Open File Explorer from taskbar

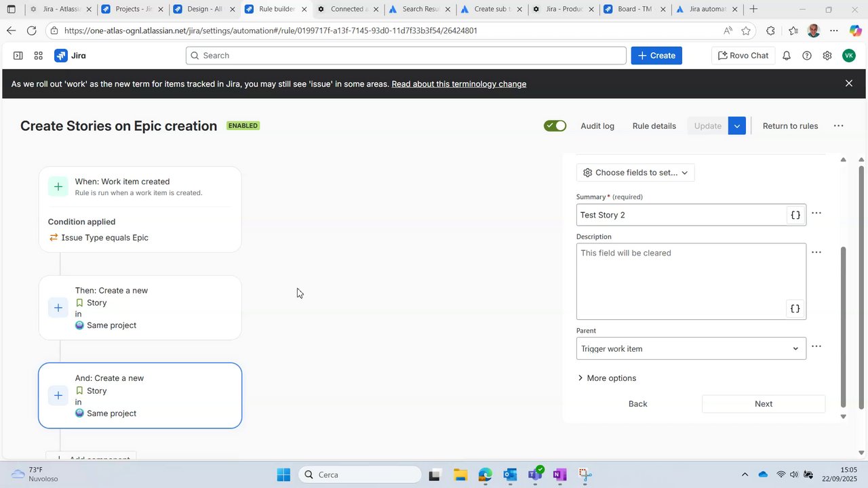tap(460, 474)
